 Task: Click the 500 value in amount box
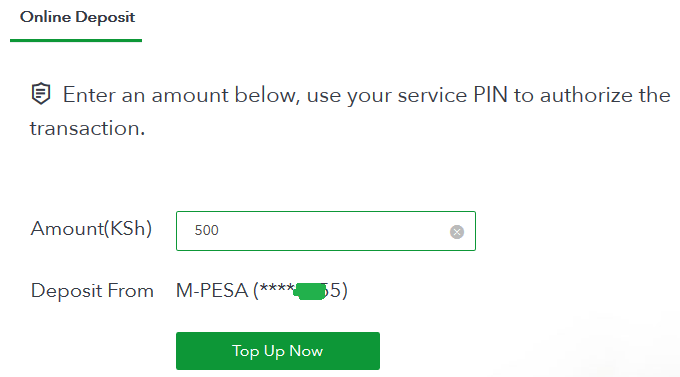206,230
